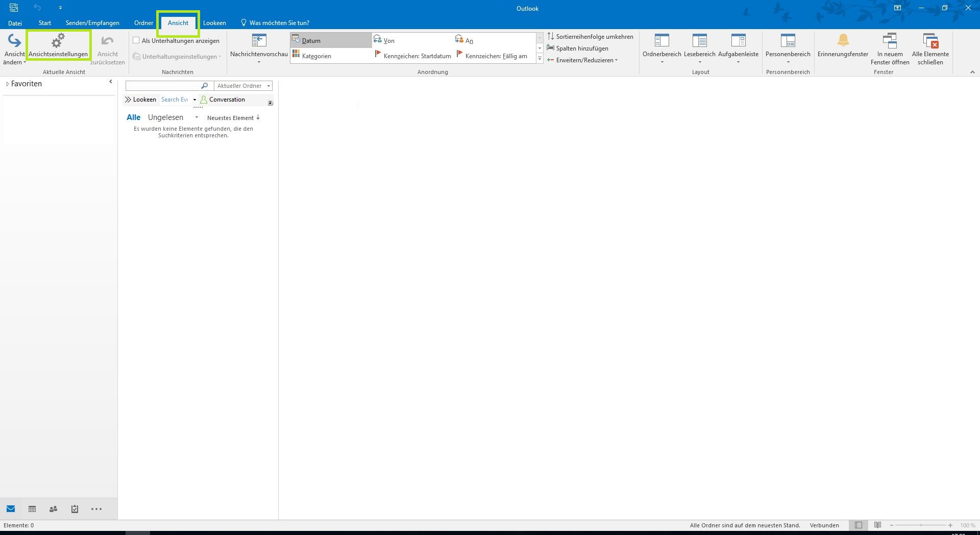Arrange messages by An

pyautogui.click(x=494, y=40)
